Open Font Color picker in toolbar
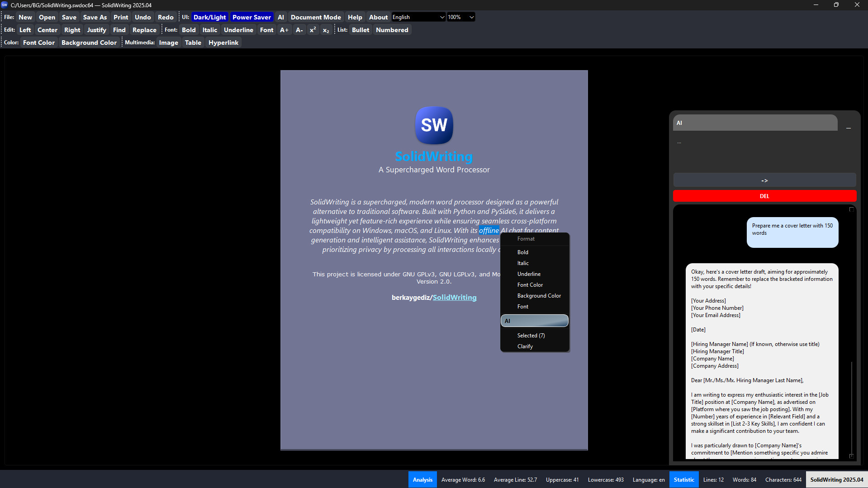 tap(39, 43)
